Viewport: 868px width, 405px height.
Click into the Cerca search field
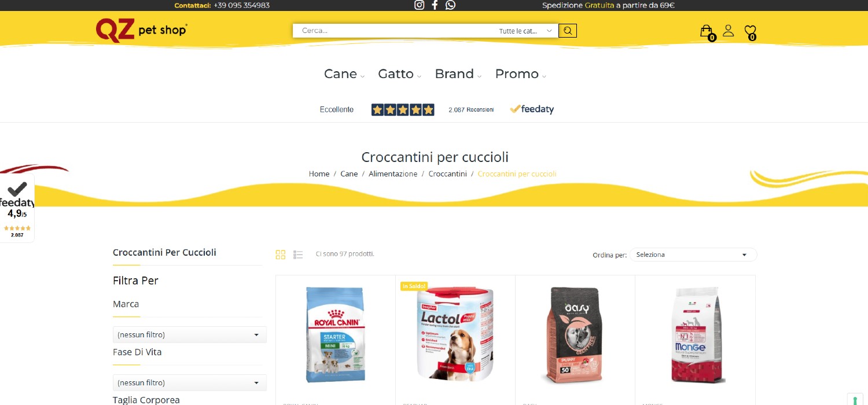393,31
